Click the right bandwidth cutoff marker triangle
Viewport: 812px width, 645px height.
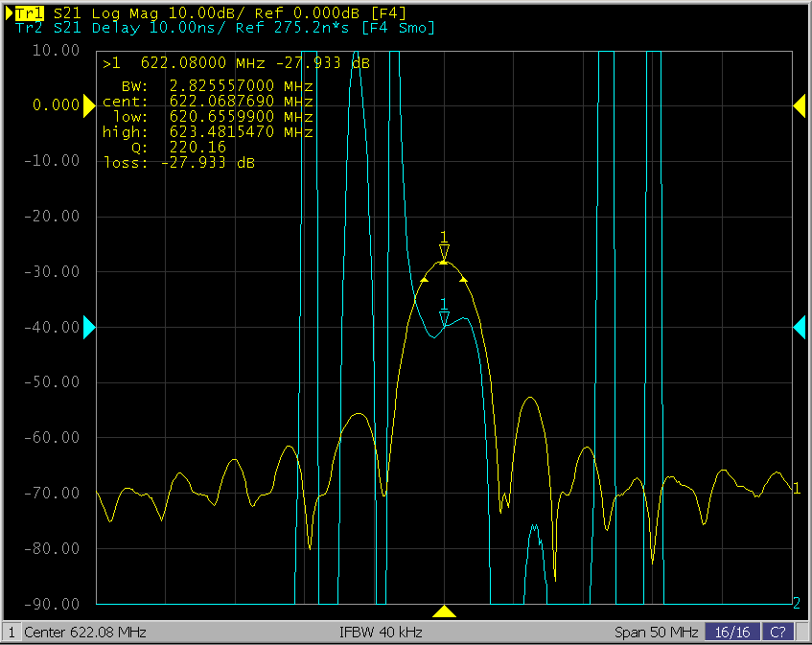pos(464,280)
